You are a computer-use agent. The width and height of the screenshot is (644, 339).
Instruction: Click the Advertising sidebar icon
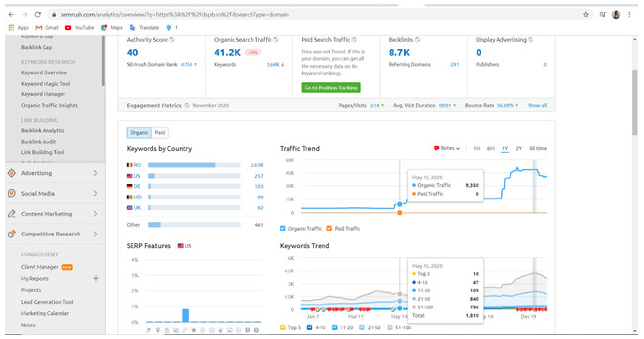(x=12, y=173)
